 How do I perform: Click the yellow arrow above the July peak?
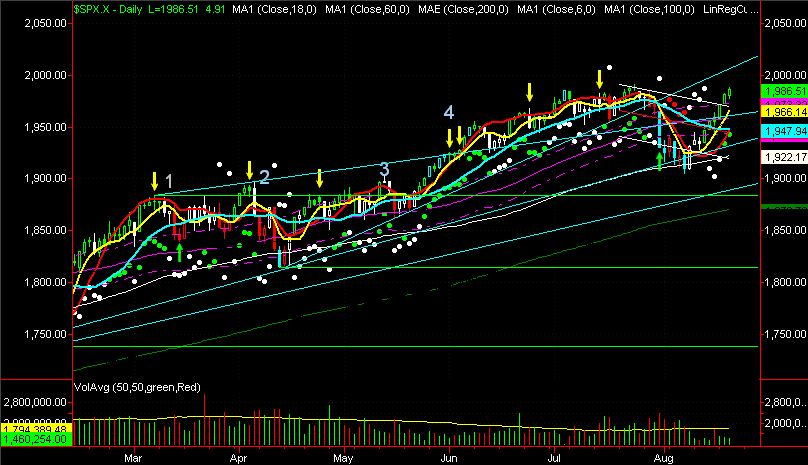[x=600, y=79]
